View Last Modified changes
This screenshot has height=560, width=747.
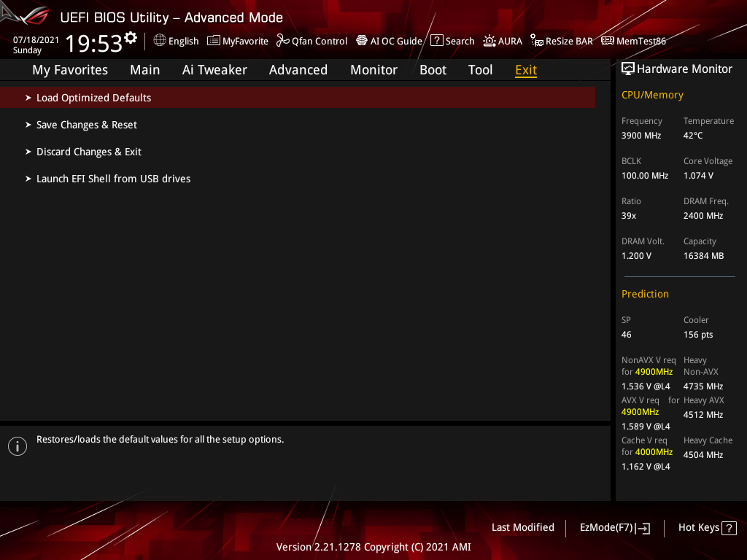[522, 527]
